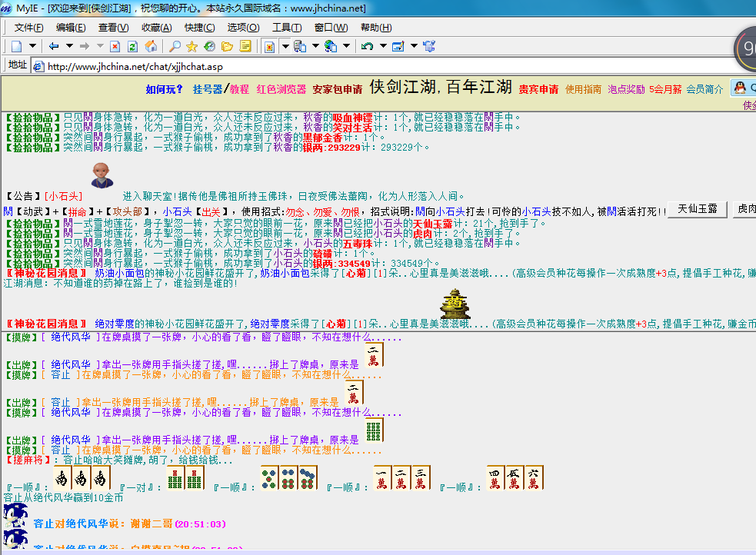Click the grey Forward arrow icon
Image resolution: width=756 pixels, height=555 pixels.
(85, 46)
